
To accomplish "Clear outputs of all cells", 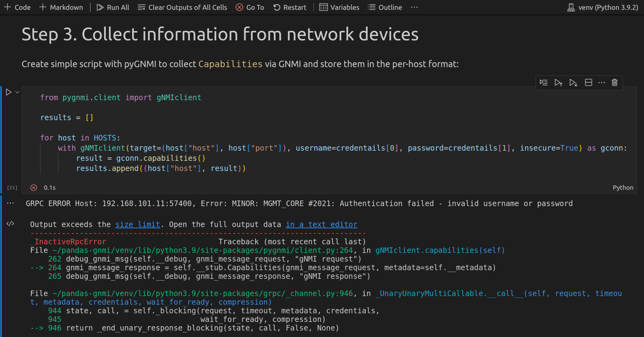I will 182,7.
